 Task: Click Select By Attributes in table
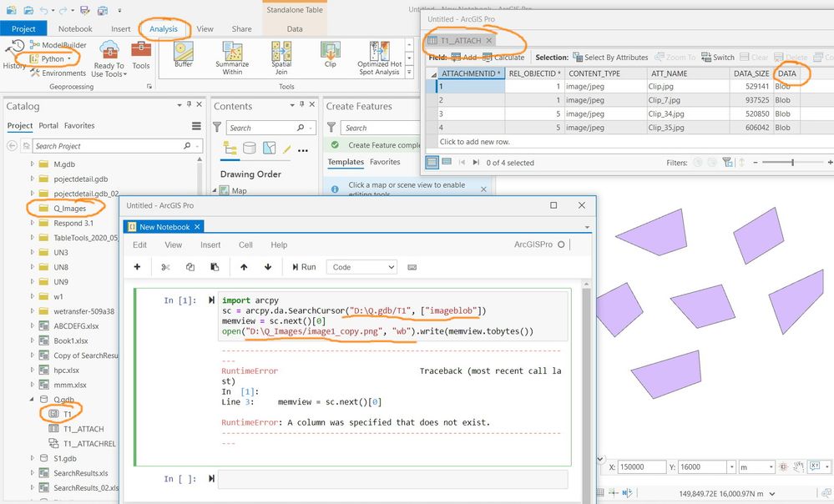(610, 58)
